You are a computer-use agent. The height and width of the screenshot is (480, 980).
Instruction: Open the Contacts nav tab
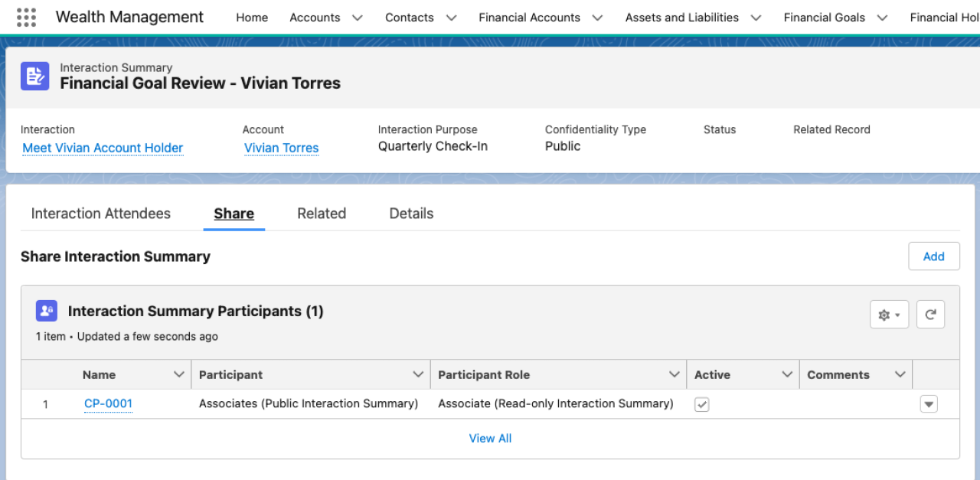[410, 18]
